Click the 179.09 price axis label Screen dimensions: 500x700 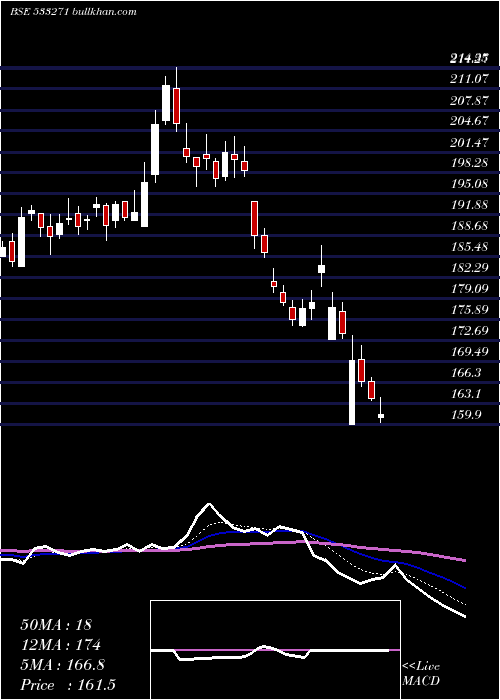click(469, 288)
